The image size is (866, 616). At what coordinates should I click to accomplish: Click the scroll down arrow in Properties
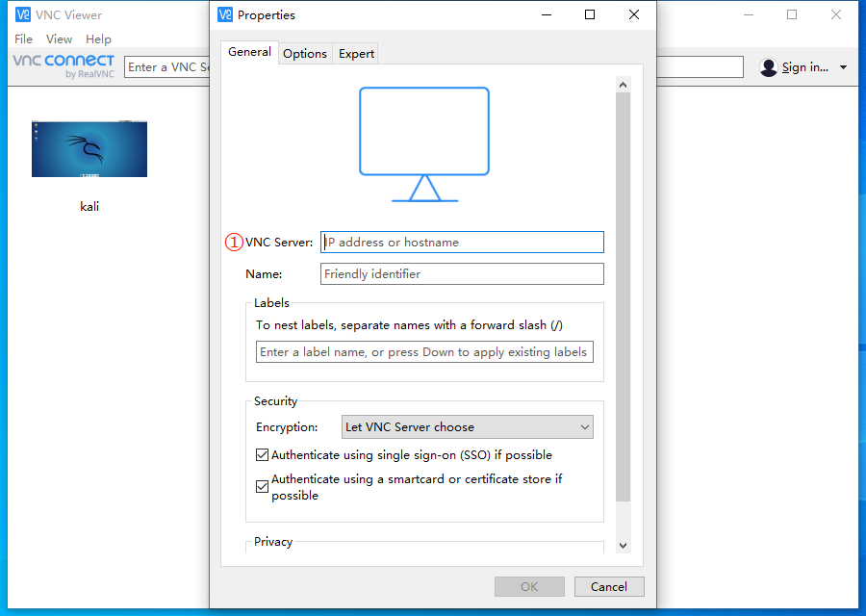coord(623,546)
